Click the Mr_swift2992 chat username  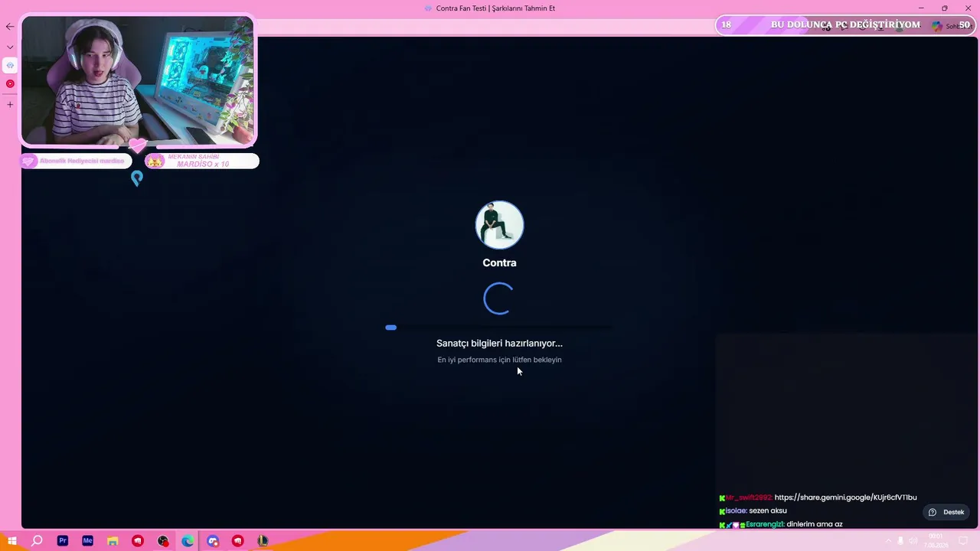(749, 497)
